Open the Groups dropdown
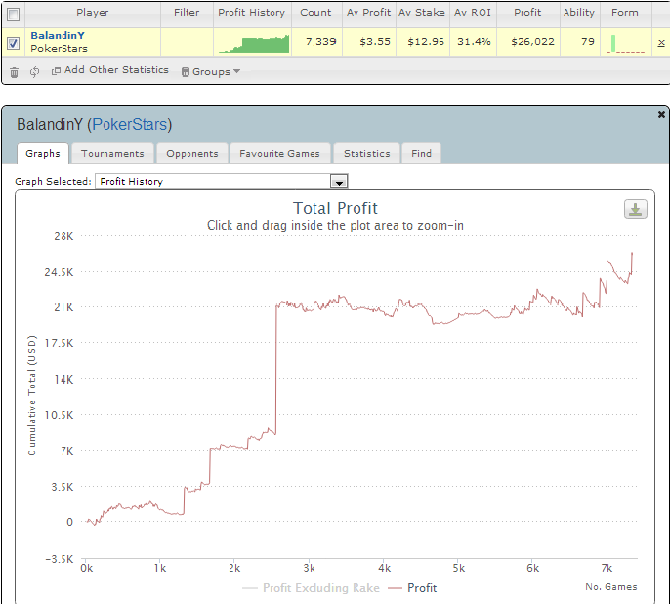Viewport: 670px width, 606px height. pos(211,71)
